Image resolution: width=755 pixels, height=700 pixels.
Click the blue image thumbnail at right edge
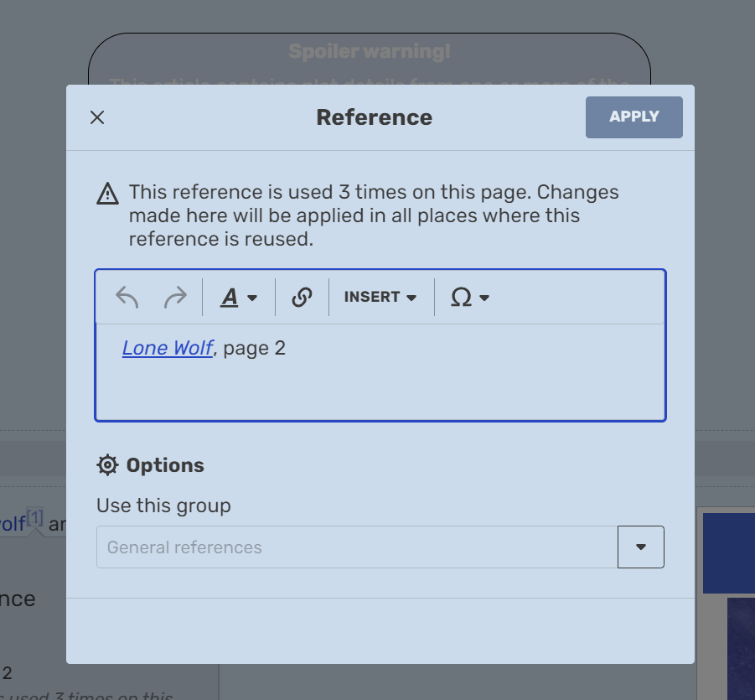[x=727, y=552]
